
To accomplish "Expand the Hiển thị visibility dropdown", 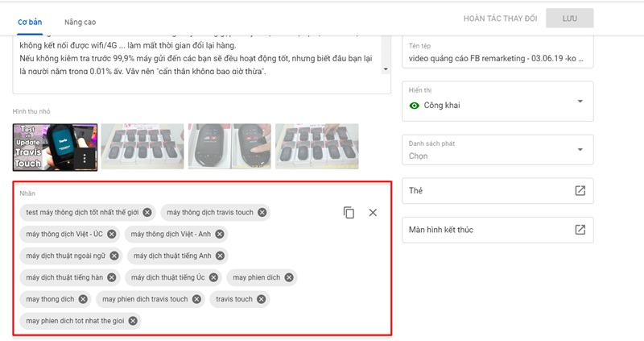I will [x=580, y=102].
